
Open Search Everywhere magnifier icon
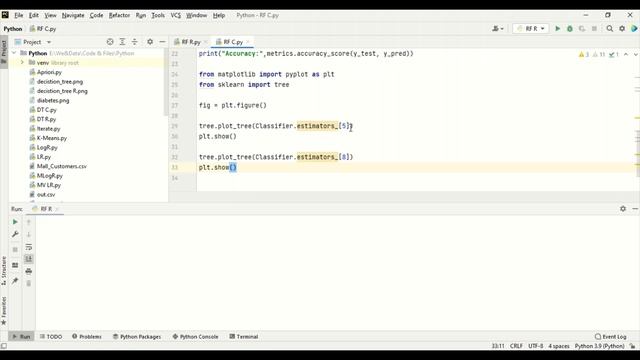(x=610, y=29)
